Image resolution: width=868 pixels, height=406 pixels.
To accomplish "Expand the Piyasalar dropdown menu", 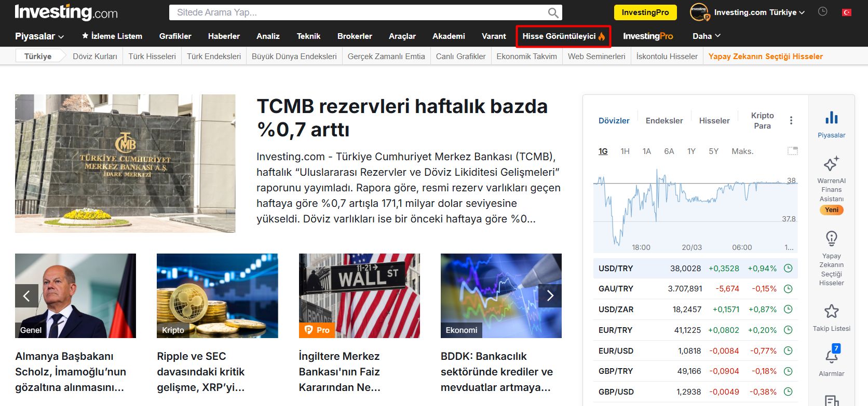I will click(x=39, y=36).
